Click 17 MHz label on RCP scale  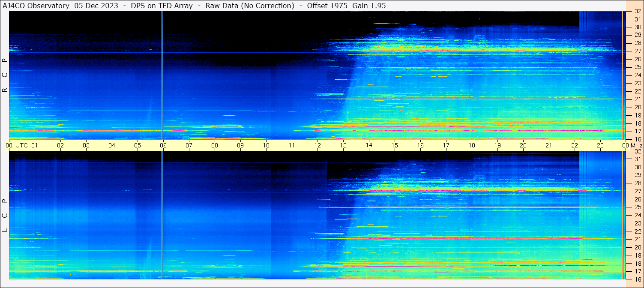pyautogui.click(x=637, y=131)
